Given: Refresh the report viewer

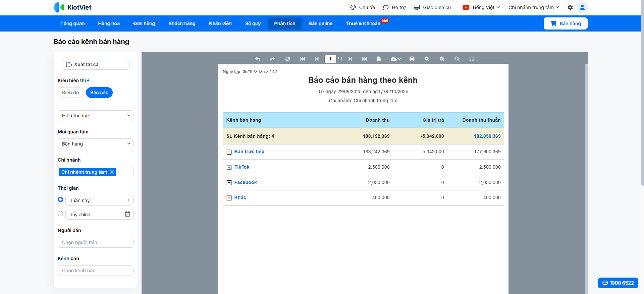Looking at the screenshot, I should point(288,59).
